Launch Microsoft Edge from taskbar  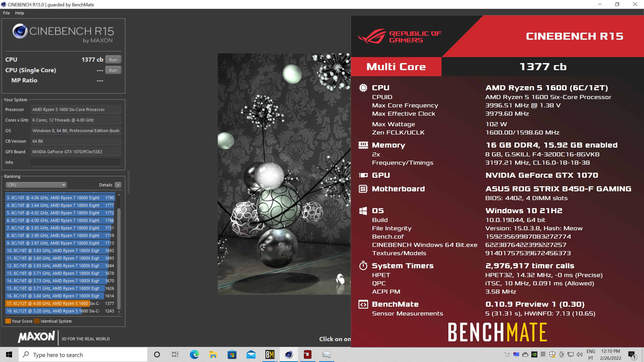click(x=194, y=355)
